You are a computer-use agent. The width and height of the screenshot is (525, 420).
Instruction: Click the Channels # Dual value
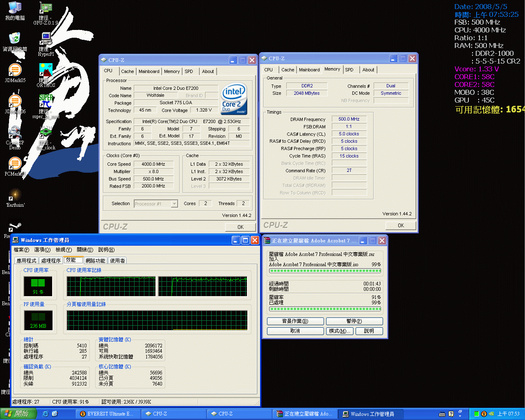point(391,86)
